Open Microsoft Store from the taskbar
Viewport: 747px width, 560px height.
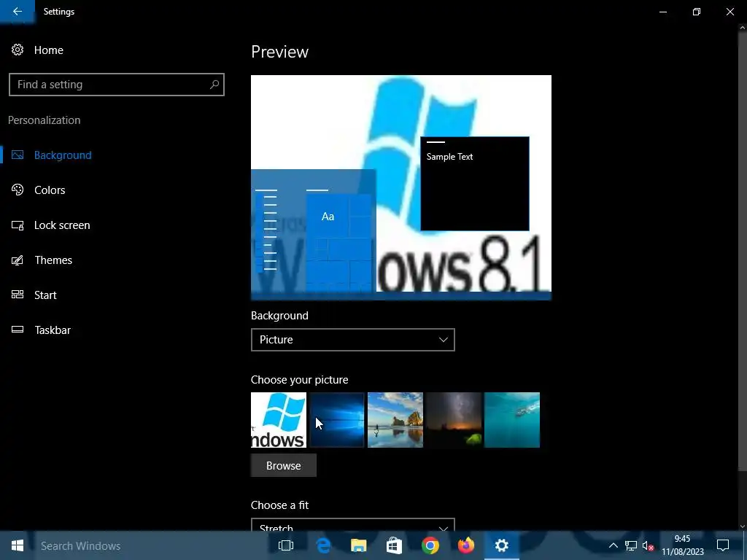[394, 545]
